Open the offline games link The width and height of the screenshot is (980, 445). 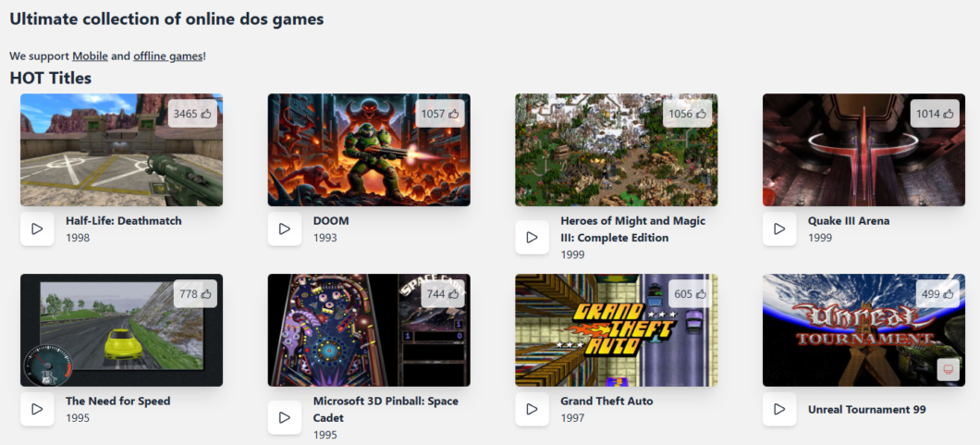[x=168, y=56]
